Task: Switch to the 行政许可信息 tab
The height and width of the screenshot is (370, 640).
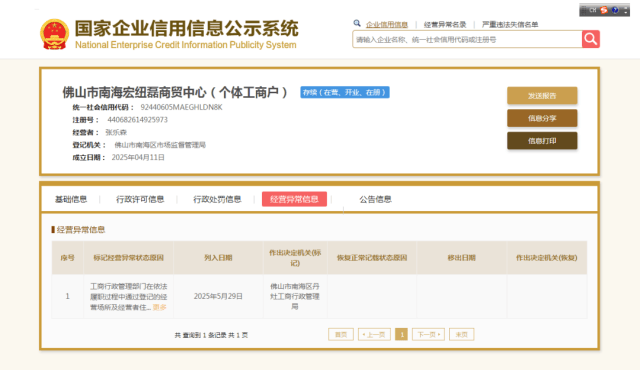Action: click(x=140, y=199)
